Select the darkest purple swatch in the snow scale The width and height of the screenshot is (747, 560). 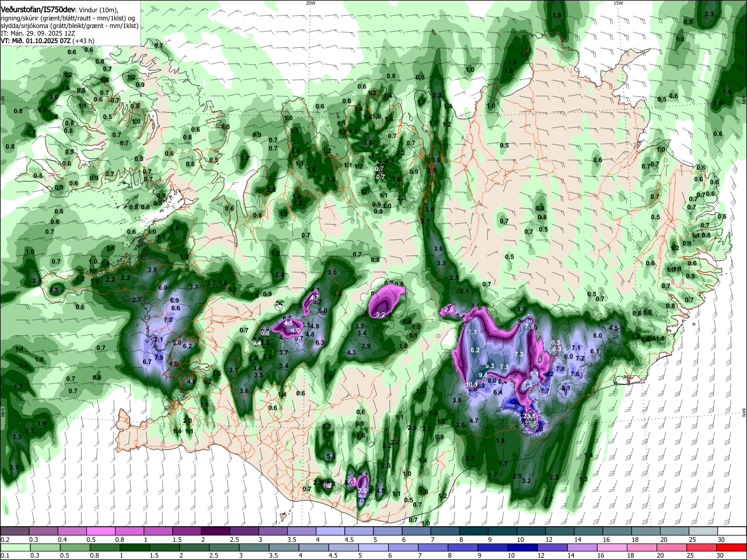215,531
